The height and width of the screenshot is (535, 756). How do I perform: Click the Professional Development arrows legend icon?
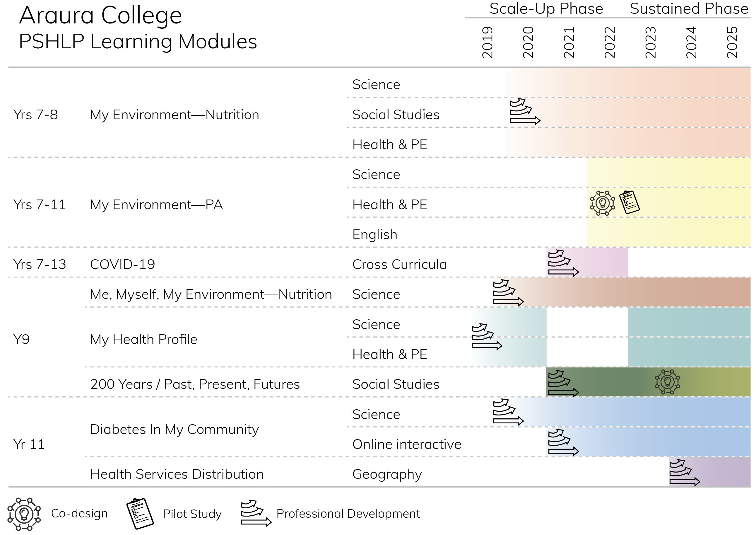256,513
